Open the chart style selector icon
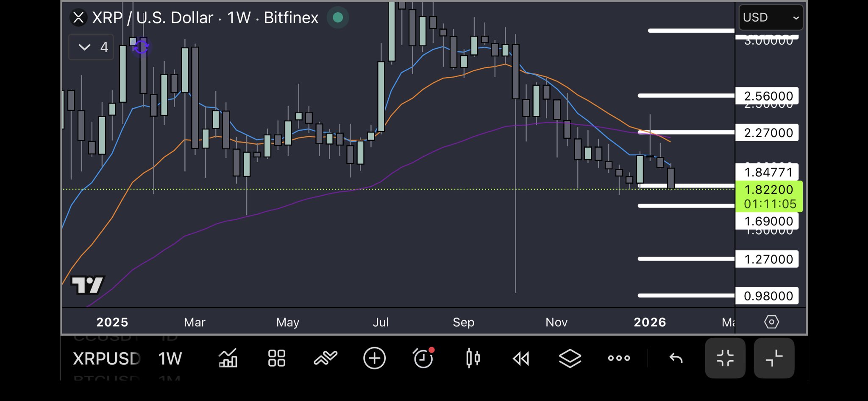This screenshot has width=868, height=401. click(228, 359)
